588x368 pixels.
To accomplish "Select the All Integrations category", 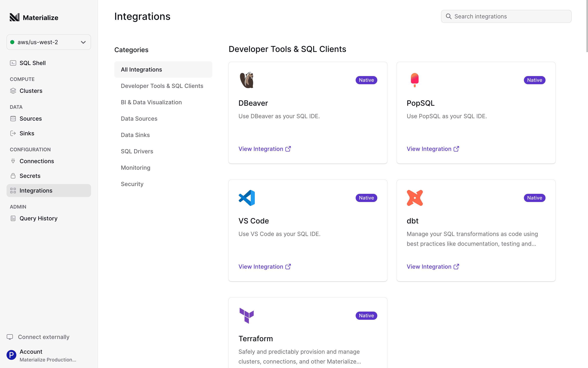I will click(163, 70).
